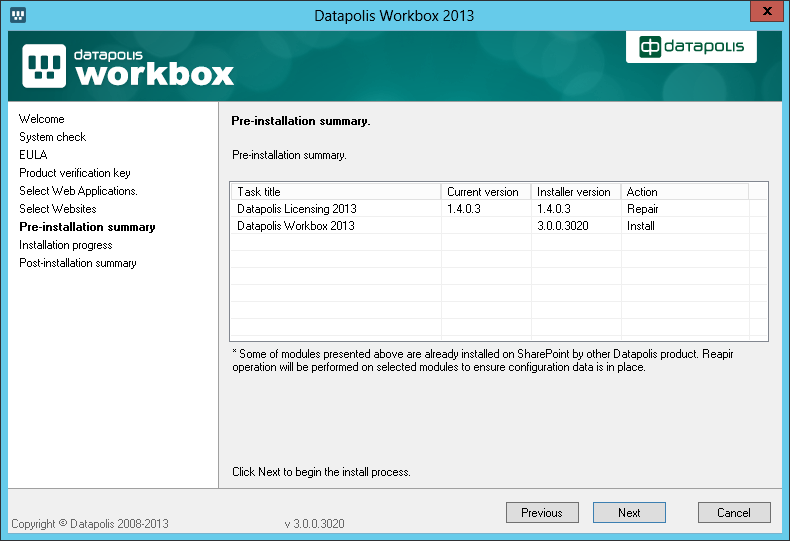Viewport: 790px width, 541px height.
Task: Click the Installer version column header
Action: point(575,191)
